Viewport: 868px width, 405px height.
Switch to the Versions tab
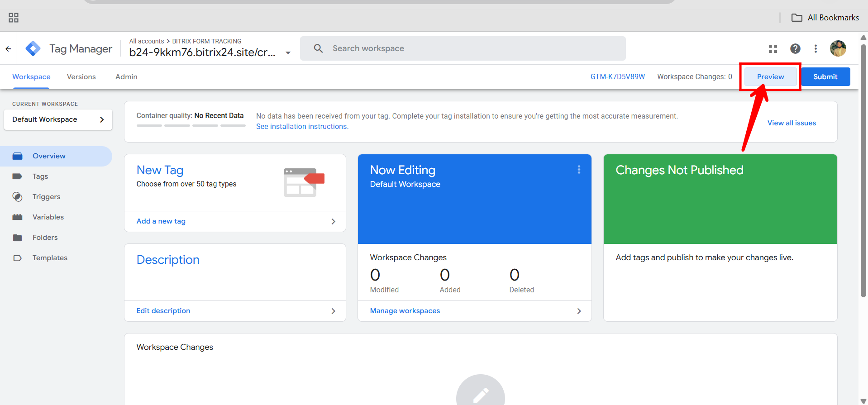[x=81, y=77]
